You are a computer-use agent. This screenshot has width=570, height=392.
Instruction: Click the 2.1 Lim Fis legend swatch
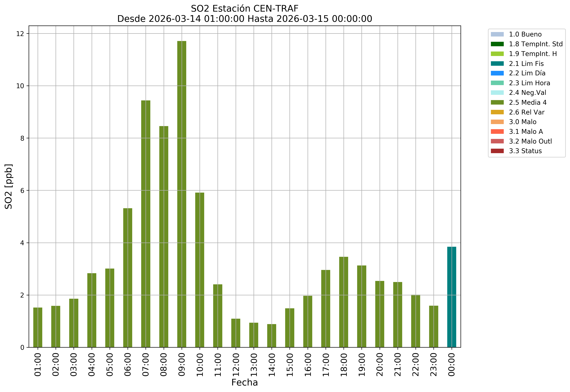point(497,64)
